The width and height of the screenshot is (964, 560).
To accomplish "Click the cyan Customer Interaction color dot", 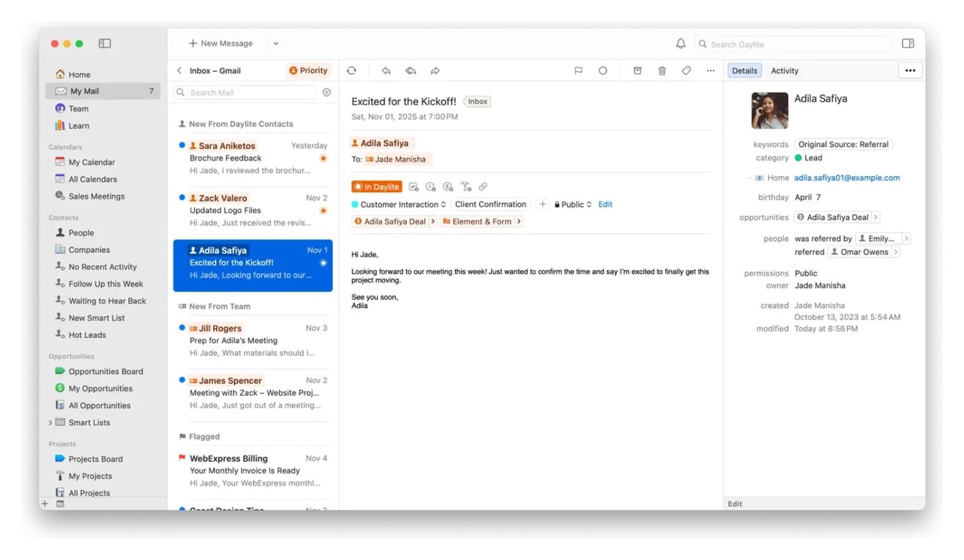I will (355, 205).
